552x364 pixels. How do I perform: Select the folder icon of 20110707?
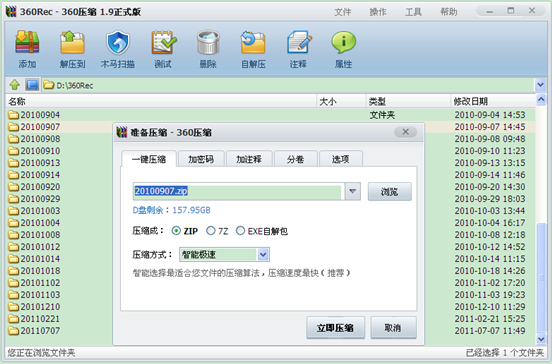click(x=13, y=331)
